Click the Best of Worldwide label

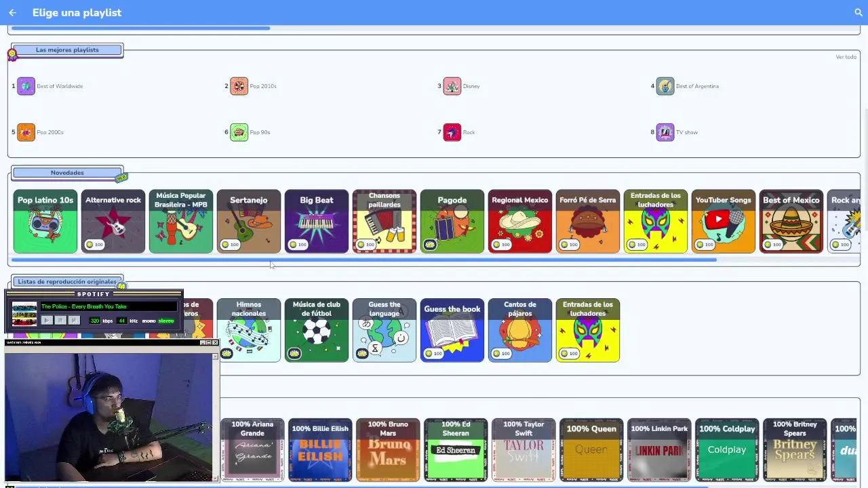[x=60, y=86]
